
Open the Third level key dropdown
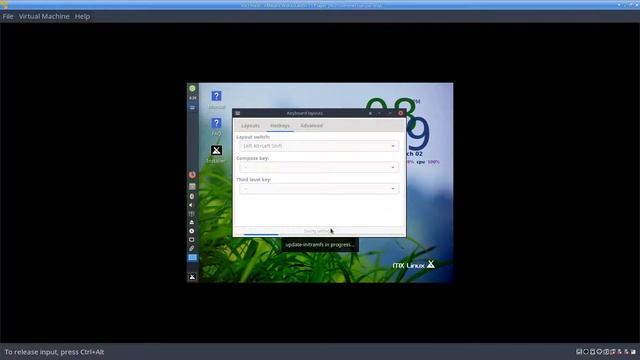point(319,189)
